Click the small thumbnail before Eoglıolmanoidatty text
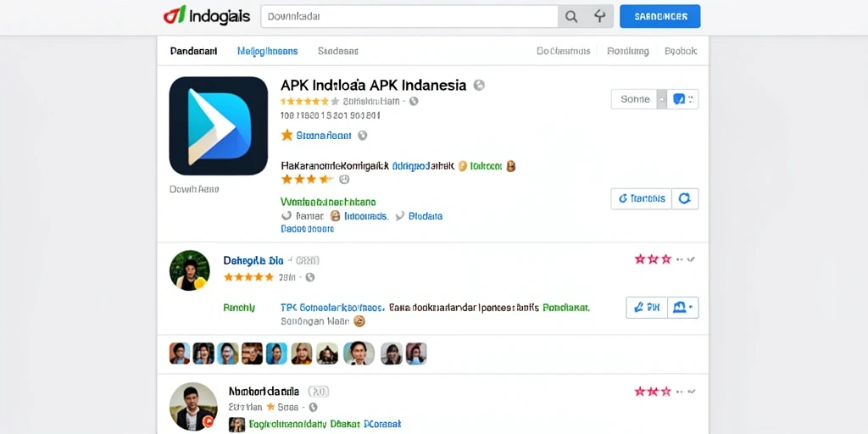The width and height of the screenshot is (868, 434). click(236, 425)
